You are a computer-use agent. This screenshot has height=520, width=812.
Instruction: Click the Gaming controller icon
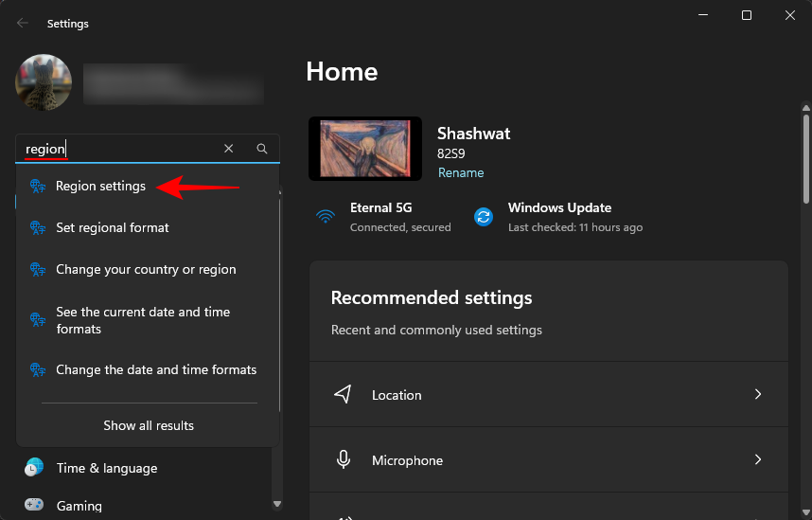34,506
